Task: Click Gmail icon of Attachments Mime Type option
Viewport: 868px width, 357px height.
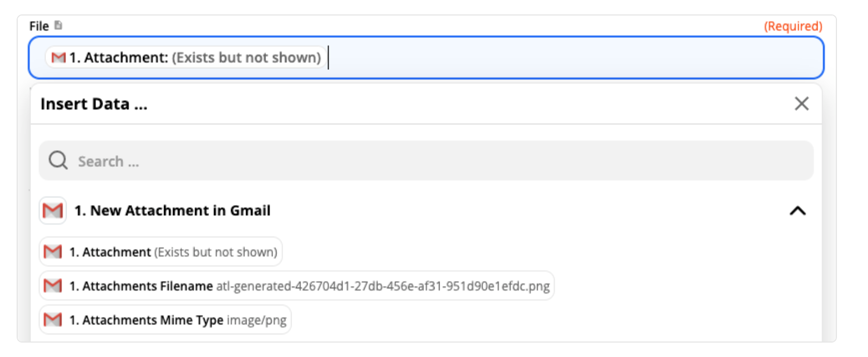Action: [x=53, y=320]
